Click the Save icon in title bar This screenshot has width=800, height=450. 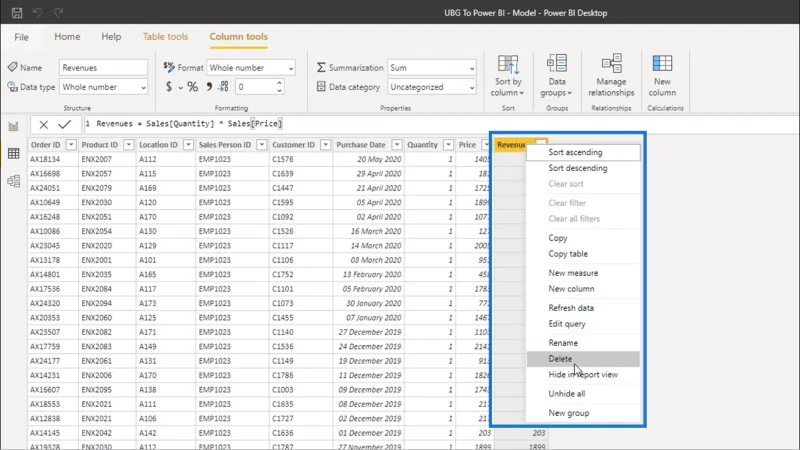click(x=17, y=13)
